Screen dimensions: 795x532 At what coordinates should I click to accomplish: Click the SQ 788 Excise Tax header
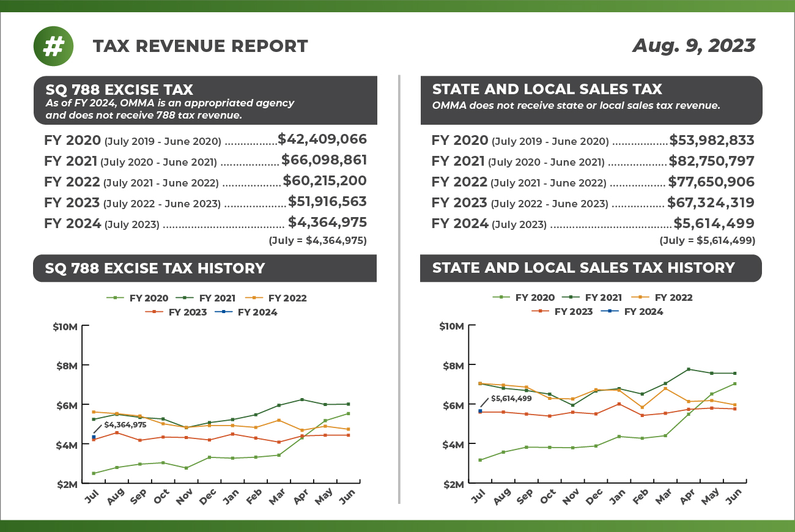coord(119,89)
